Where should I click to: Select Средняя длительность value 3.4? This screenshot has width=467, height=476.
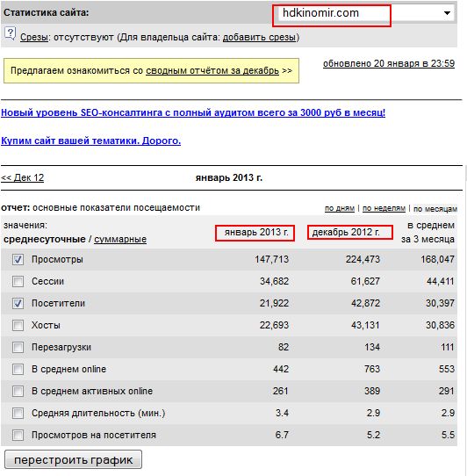[282, 413]
